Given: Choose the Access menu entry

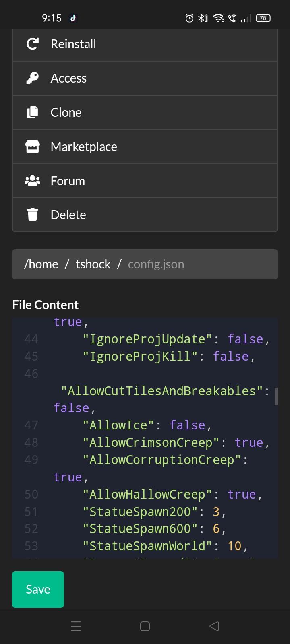Looking at the screenshot, I should pos(68,78).
